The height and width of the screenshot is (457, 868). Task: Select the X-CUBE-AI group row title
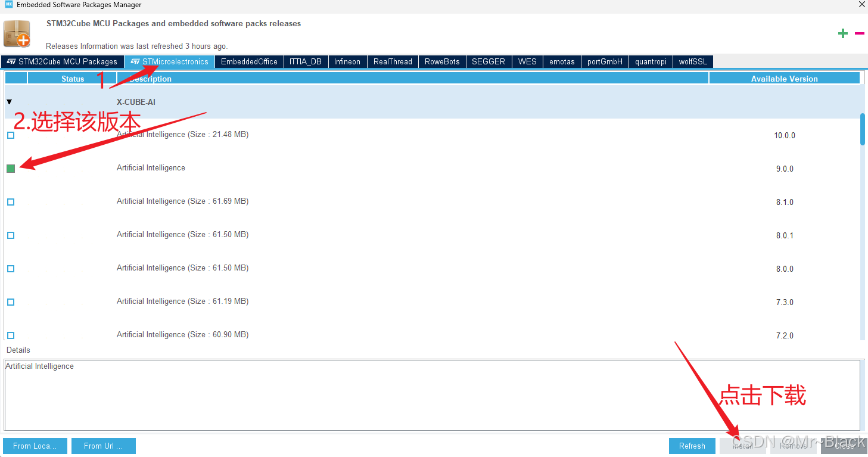(x=136, y=102)
